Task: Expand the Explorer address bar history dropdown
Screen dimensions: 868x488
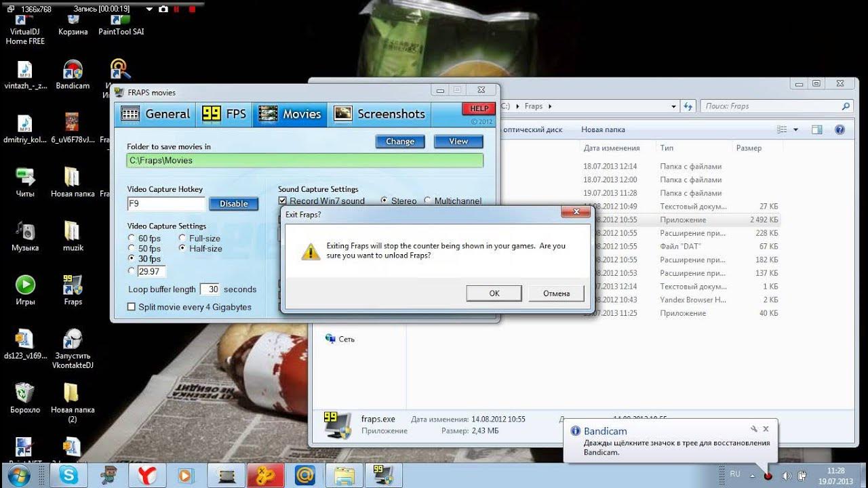Action: [x=673, y=106]
